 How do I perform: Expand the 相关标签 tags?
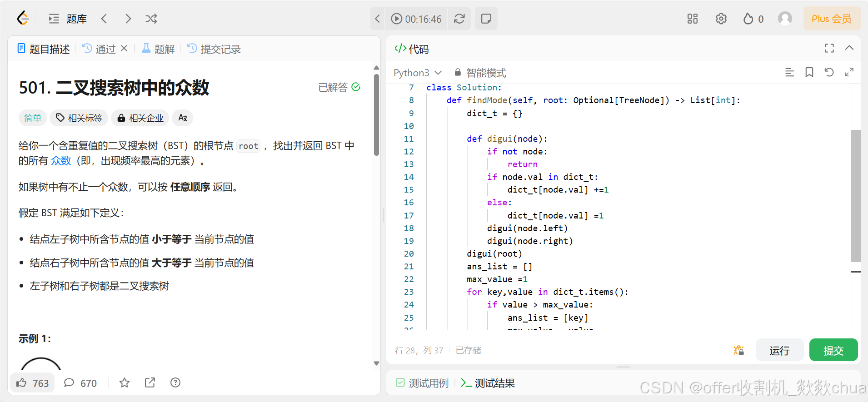click(79, 118)
